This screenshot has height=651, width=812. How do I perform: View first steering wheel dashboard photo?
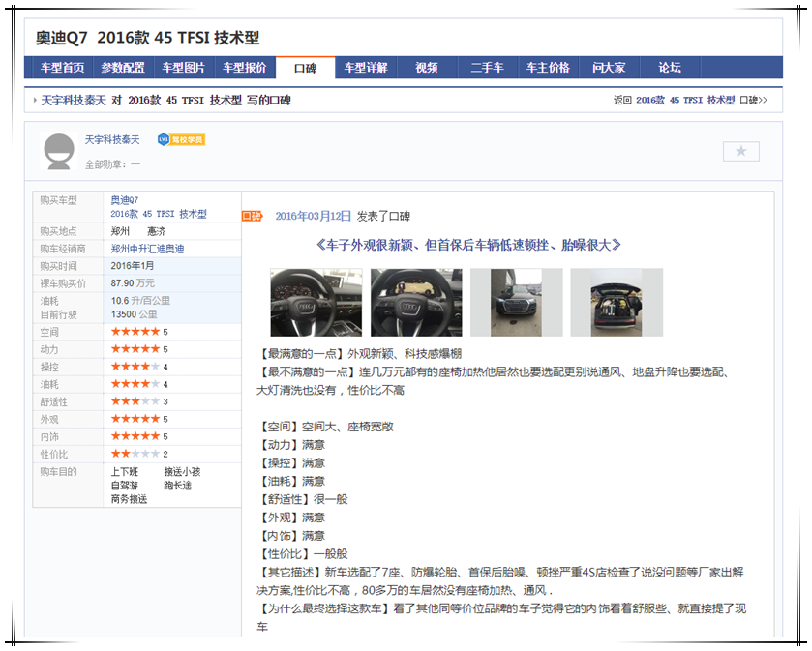(x=316, y=303)
